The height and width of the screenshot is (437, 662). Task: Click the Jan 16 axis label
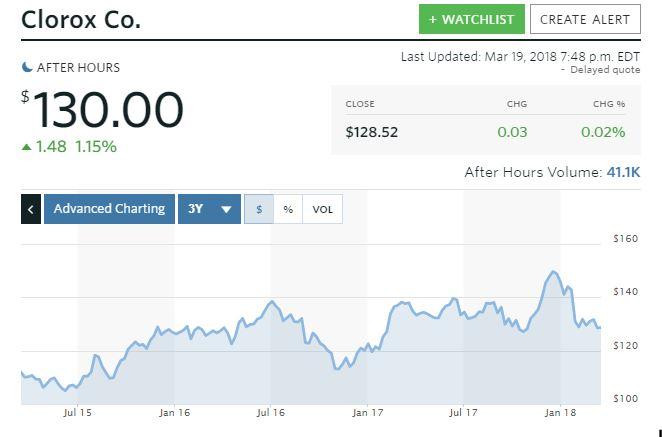click(x=174, y=413)
